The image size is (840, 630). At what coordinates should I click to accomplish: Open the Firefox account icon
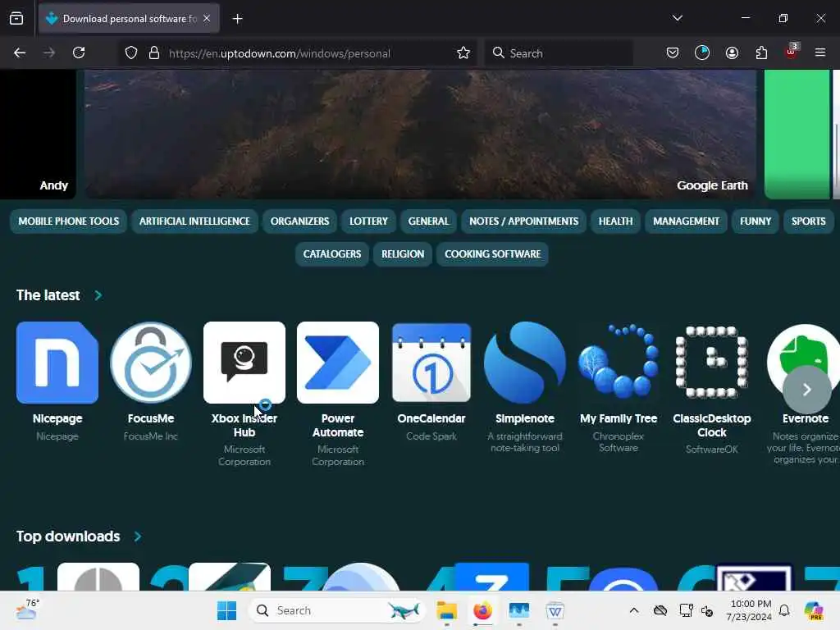[x=732, y=52]
